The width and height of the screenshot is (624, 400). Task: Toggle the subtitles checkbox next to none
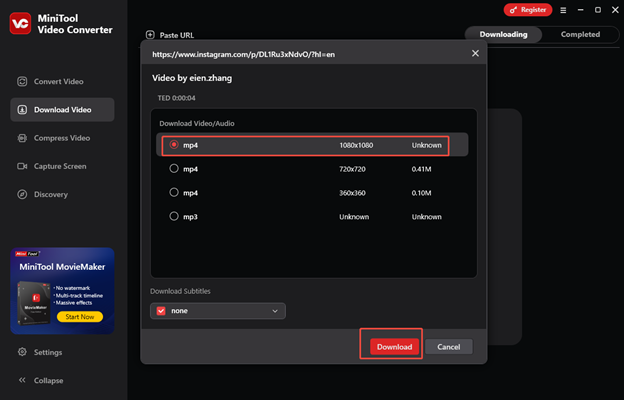tap(161, 311)
